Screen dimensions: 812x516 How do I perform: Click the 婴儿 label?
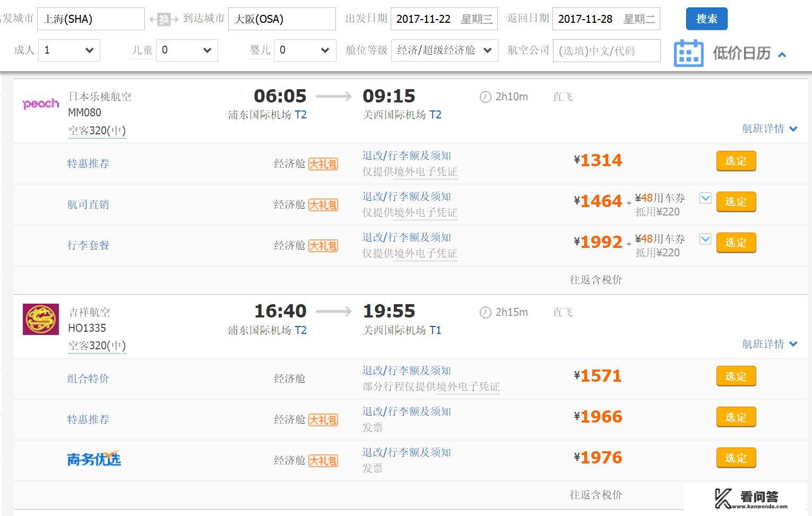pyautogui.click(x=260, y=50)
